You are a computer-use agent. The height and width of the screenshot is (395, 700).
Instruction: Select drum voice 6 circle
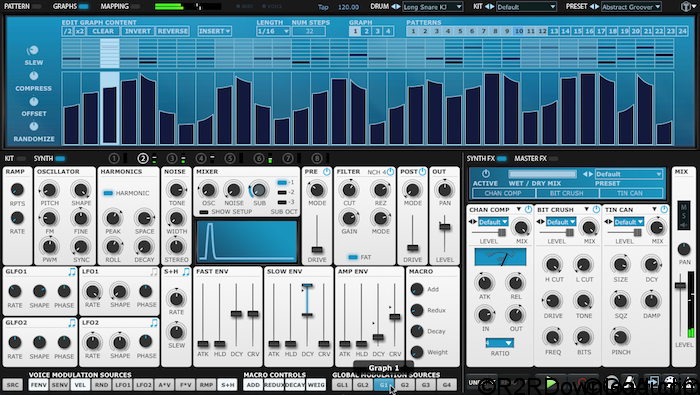coord(259,158)
